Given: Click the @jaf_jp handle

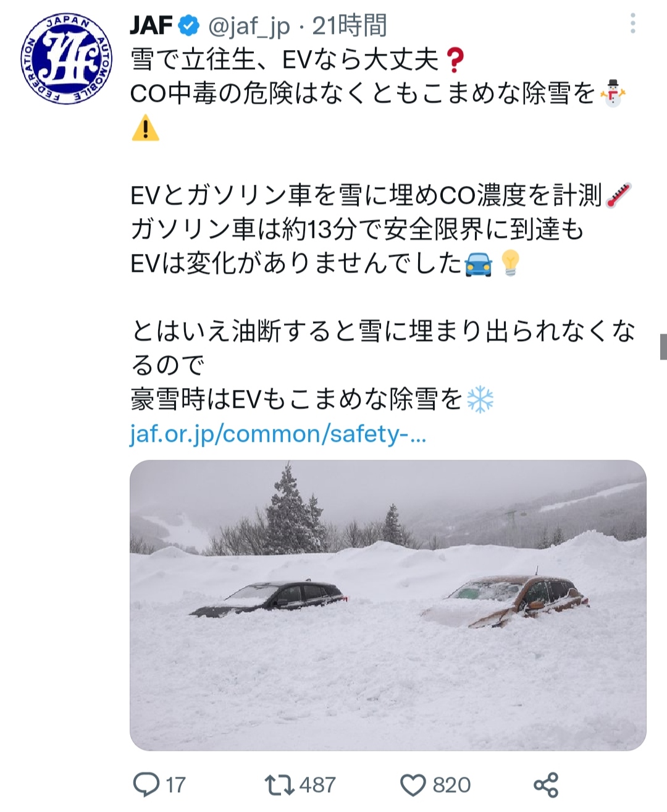Looking at the screenshot, I should click(x=249, y=27).
